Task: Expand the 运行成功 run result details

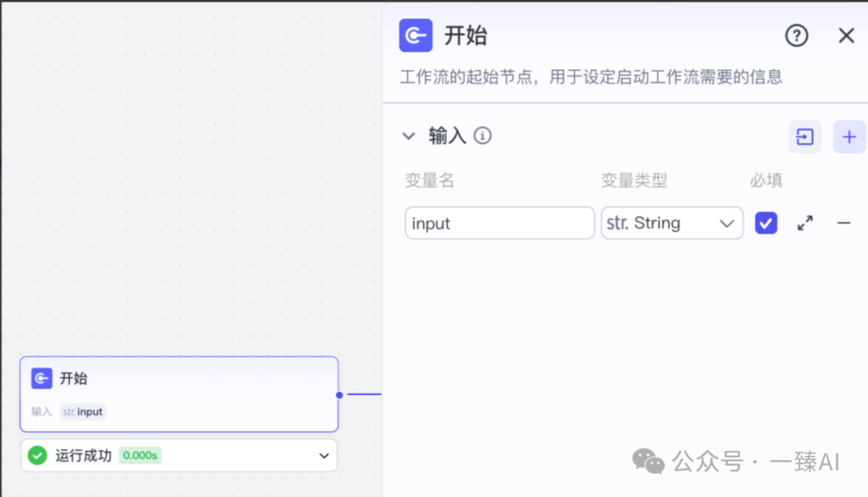Action: (324, 454)
